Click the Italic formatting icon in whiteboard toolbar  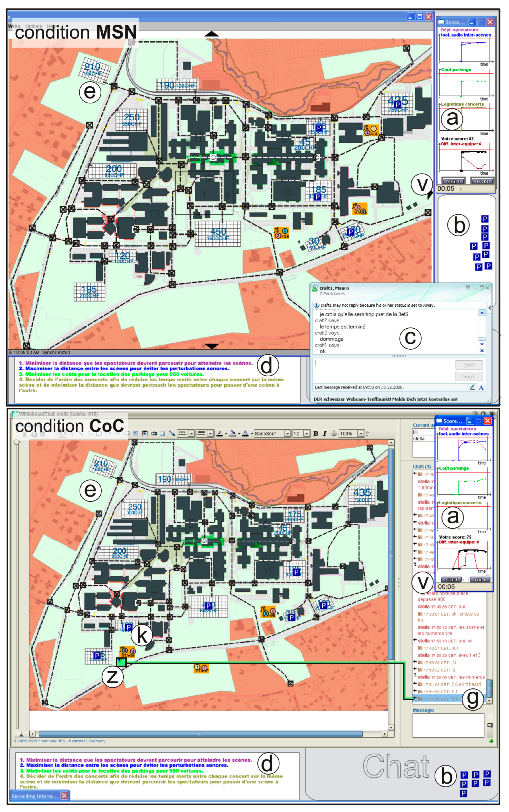click(x=324, y=434)
